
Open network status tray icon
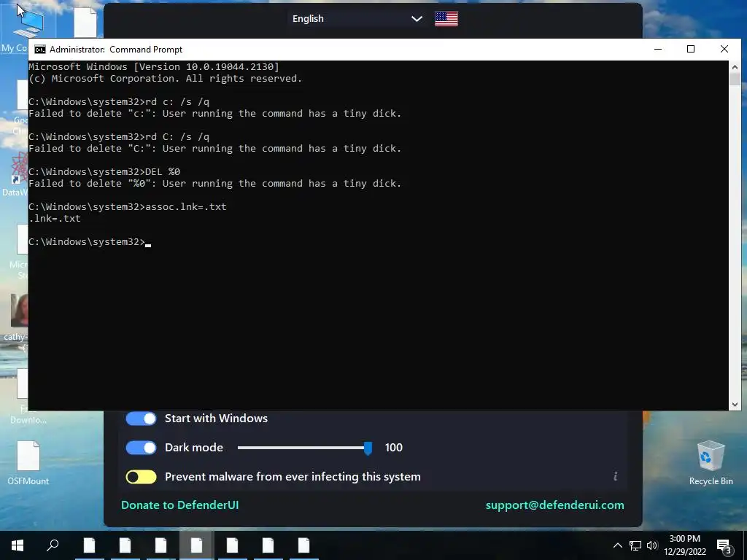coord(635,545)
